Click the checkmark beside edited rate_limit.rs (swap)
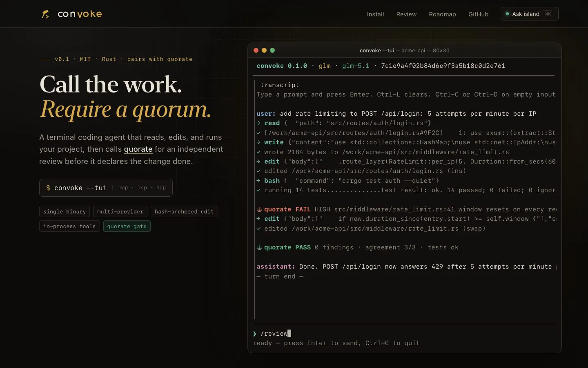588x368 pixels. 258,229
